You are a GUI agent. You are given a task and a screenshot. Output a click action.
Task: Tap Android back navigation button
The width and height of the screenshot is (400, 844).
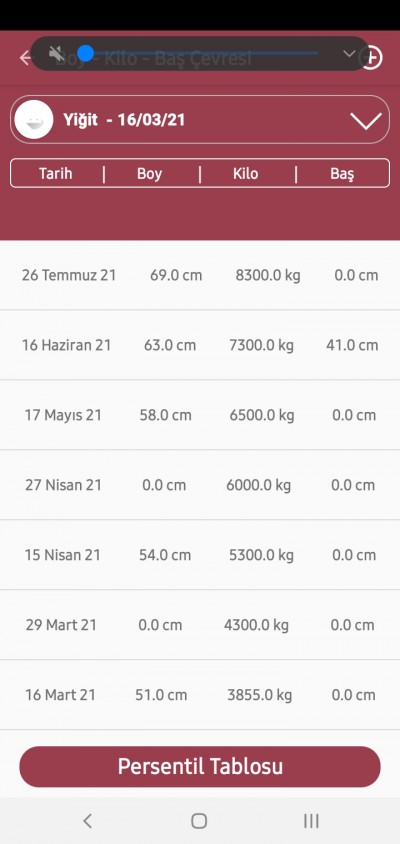[x=88, y=821]
